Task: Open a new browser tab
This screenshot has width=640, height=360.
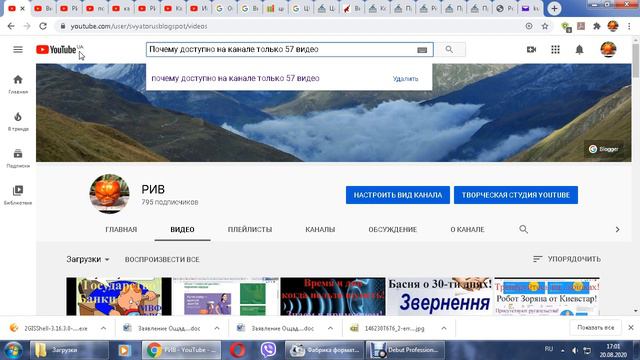Action: coord(554,8)
